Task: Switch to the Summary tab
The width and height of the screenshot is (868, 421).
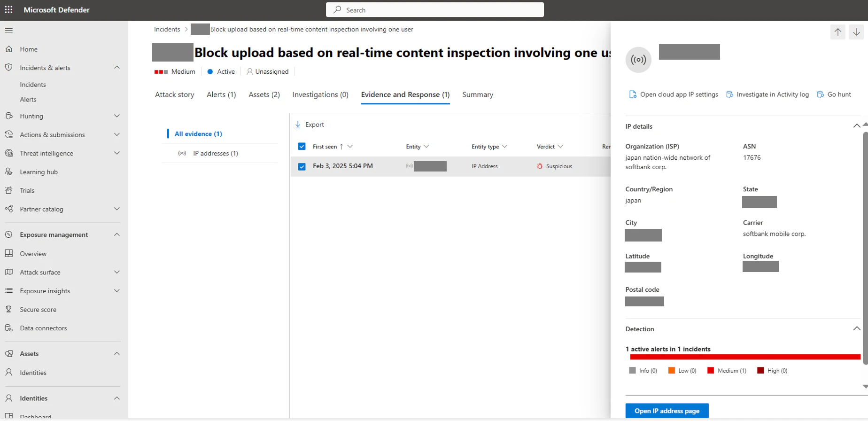Action: click(478, 94)
